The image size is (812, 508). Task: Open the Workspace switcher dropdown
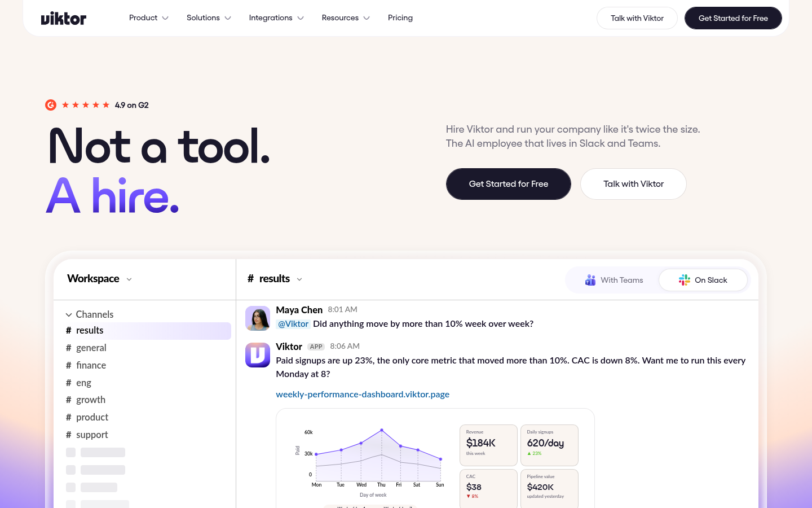coord(99,279)
